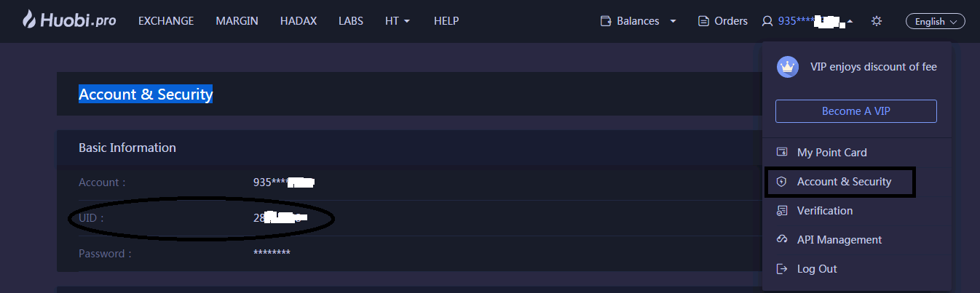Collapse the account menu arrow
The width and height of the screenshot is (980, 293).
[850, 22]
